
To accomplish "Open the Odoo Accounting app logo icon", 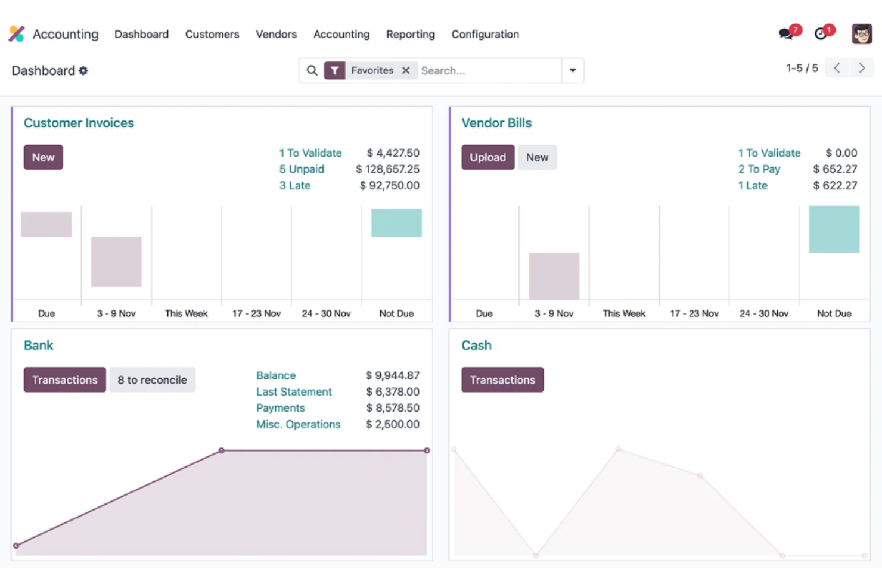I will pyautogui.click(x=16, y=34).
